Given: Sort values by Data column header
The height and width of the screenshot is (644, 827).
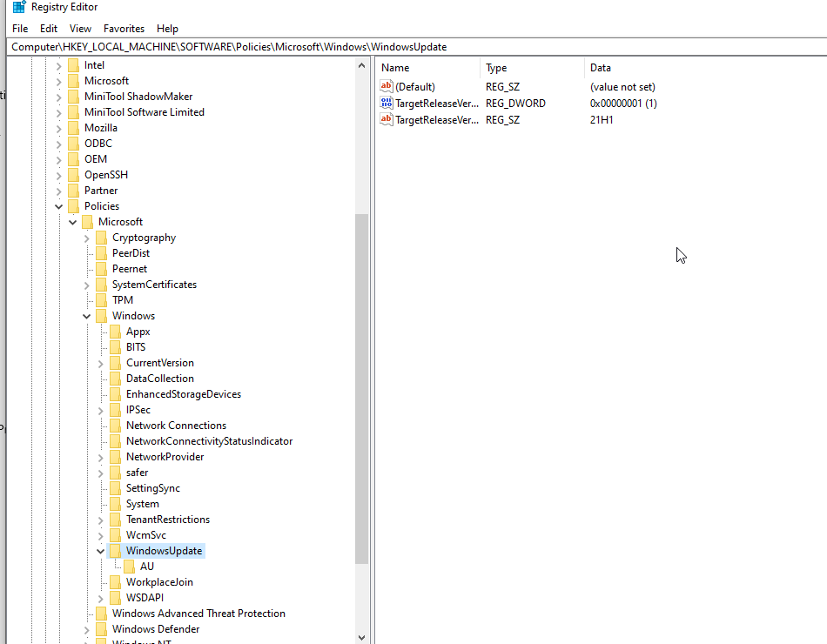Looking at the screenshot, I should [x=705, y=68].
